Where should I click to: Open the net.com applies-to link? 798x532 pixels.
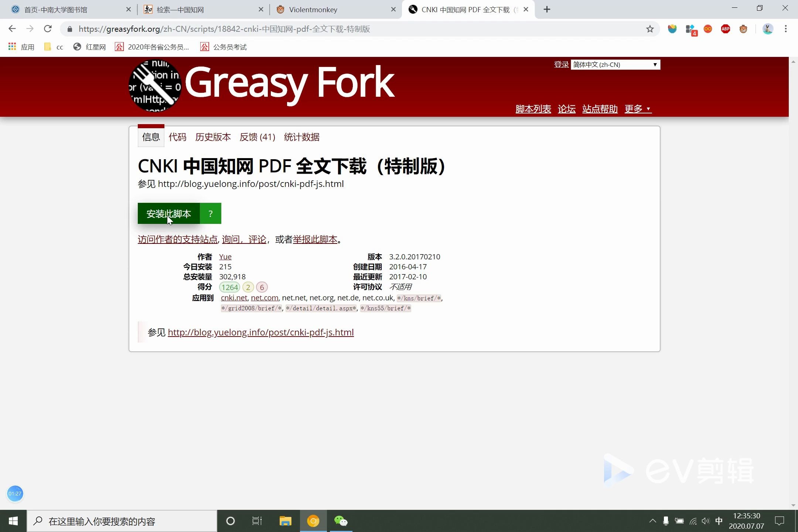coord(265,298)
